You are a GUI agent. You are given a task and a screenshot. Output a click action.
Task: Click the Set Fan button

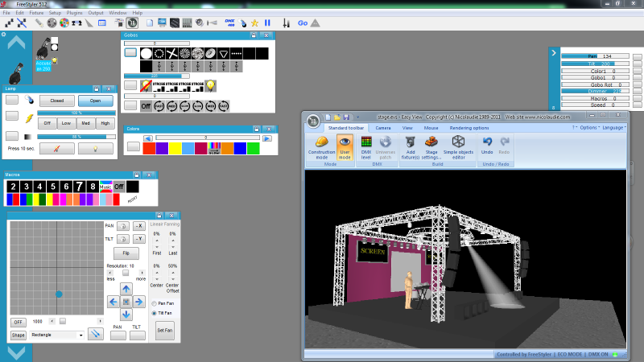pos(164,330)
